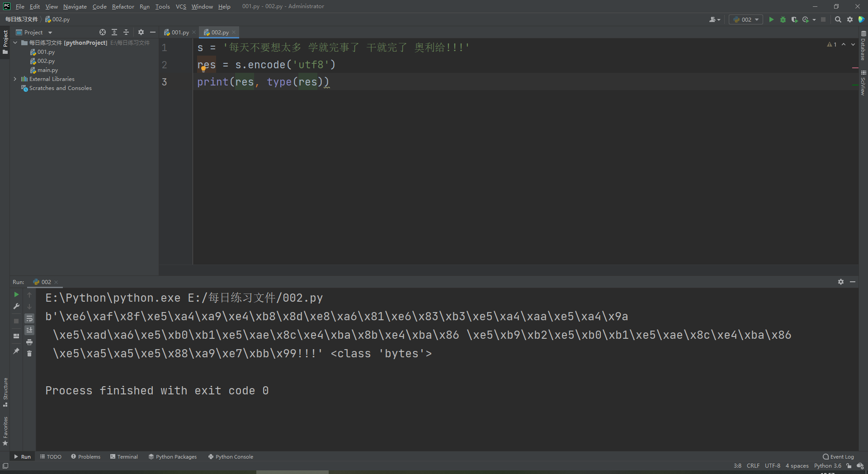Toggle the Structure side tool window

tap(5, 392)
